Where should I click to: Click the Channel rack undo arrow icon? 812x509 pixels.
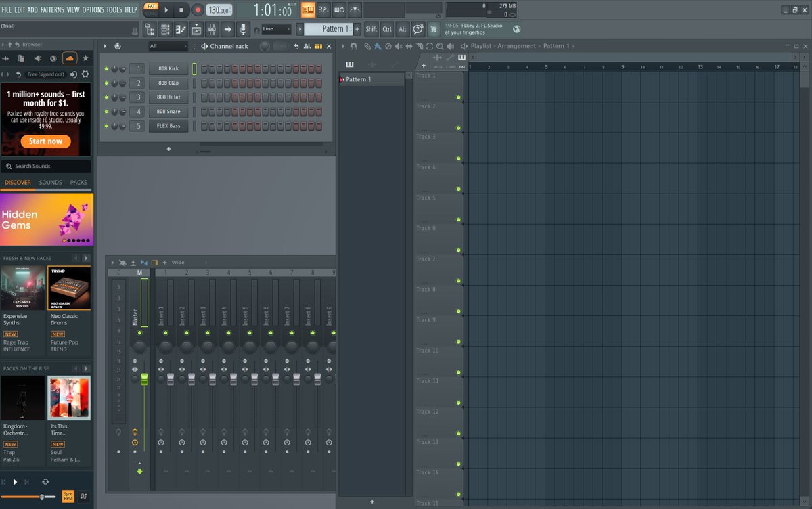[296, 46]
